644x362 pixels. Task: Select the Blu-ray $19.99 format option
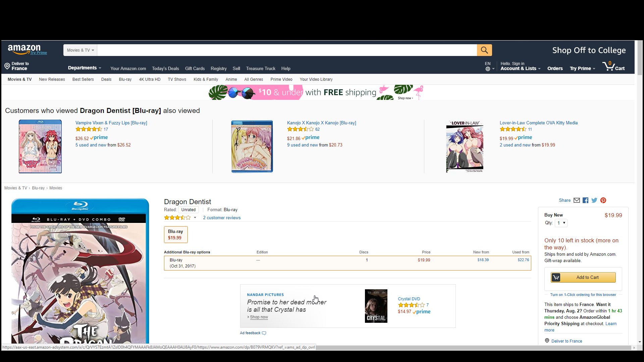point(175,235)
